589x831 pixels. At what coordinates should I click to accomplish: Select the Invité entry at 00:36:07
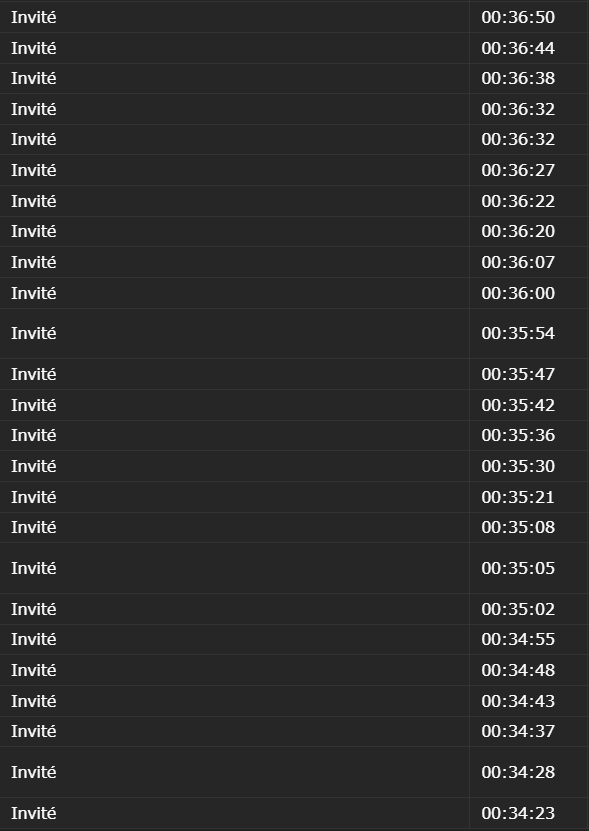[294, 262]
